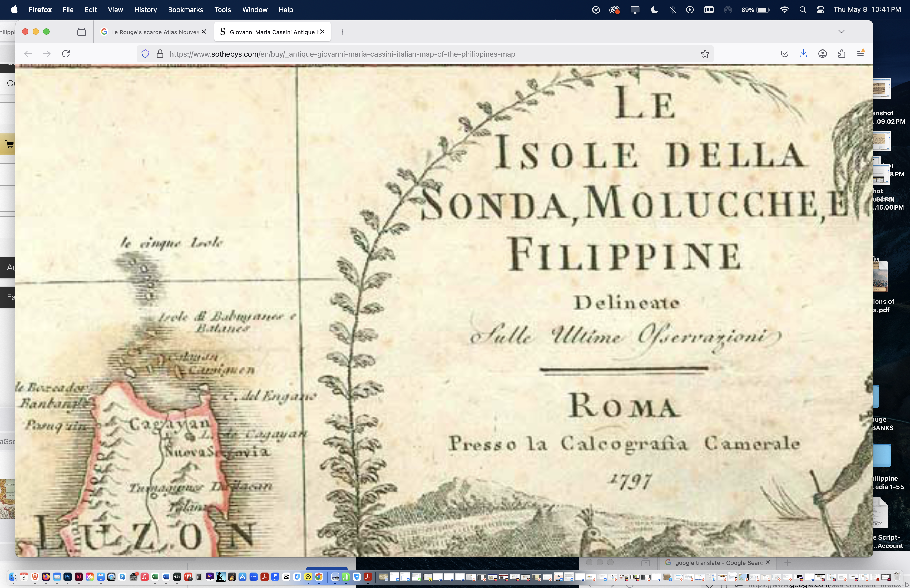Open the Apple menu
910x588 pixels.
pyautogui.click(x=14, y=9)
